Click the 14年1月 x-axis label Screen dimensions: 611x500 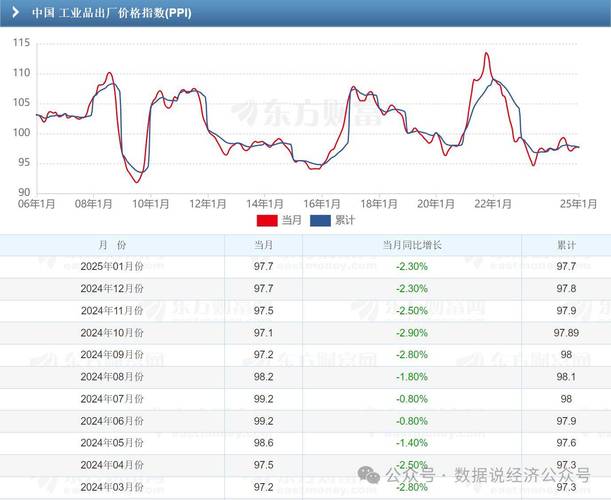pyautogui.click(x=265, y=204)
